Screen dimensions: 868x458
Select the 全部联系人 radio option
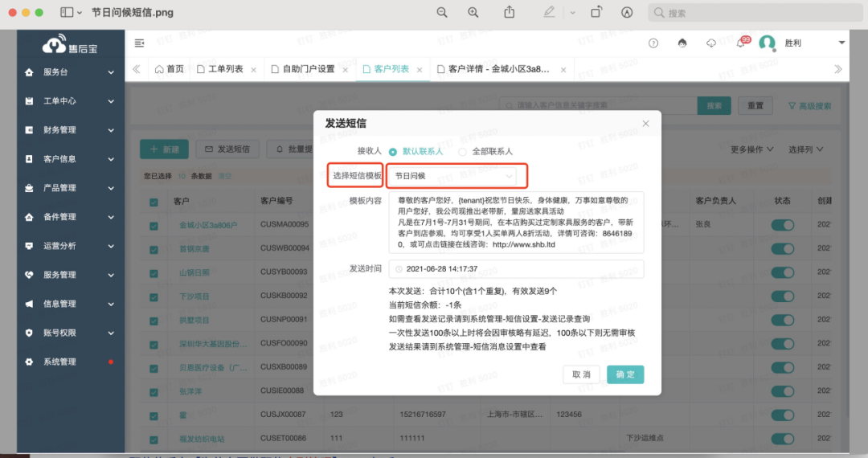[462, 151]
